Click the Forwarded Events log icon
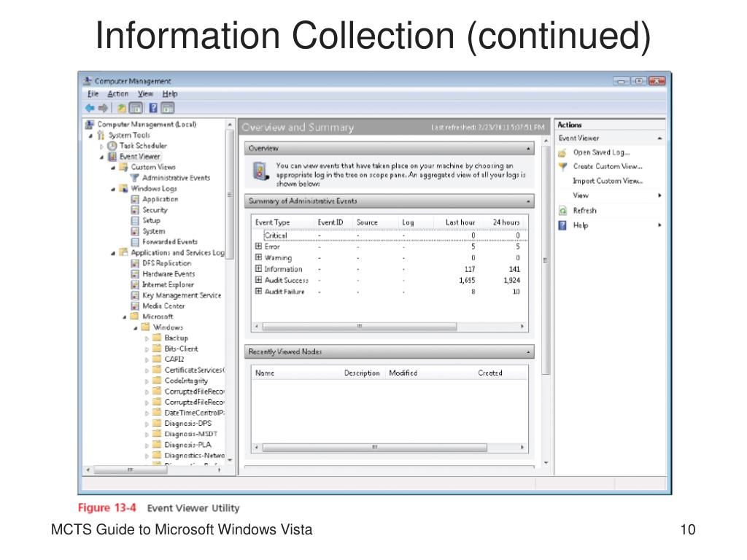 tap(135, 242)
